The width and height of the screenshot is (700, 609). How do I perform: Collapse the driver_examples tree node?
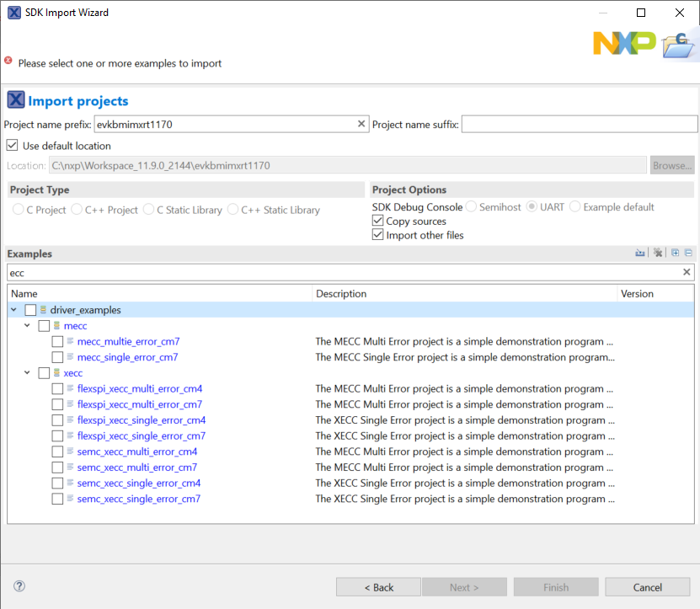pos(13,309)
